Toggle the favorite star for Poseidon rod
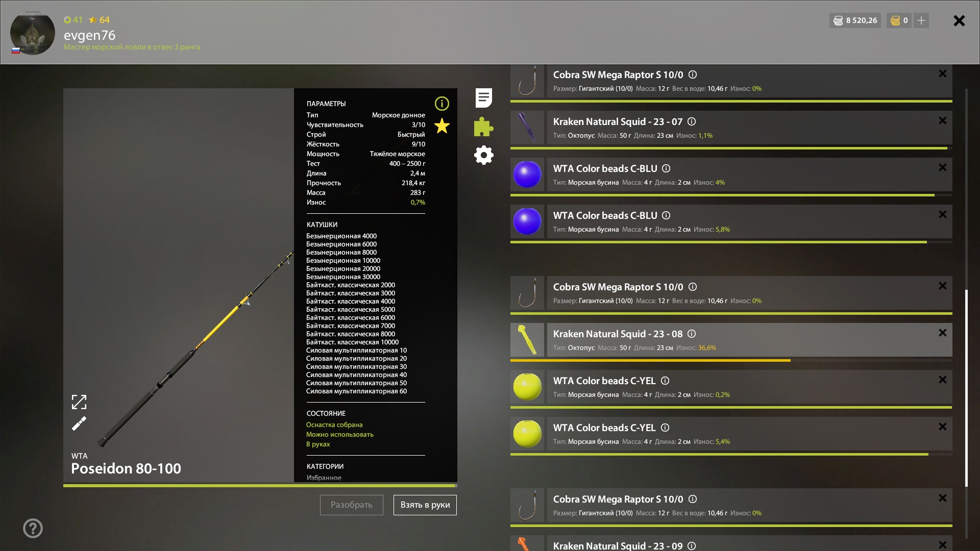Screen dimensions: 980x551 442,126
